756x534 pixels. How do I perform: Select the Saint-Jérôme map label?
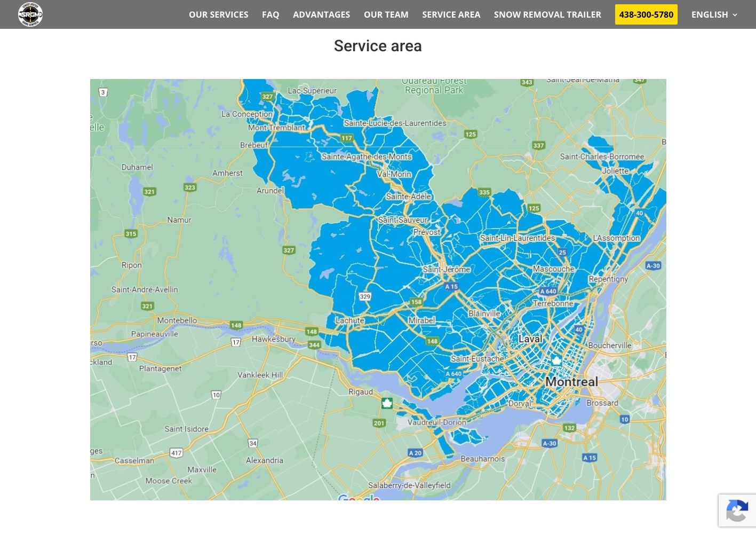click(x=447, y=269)
